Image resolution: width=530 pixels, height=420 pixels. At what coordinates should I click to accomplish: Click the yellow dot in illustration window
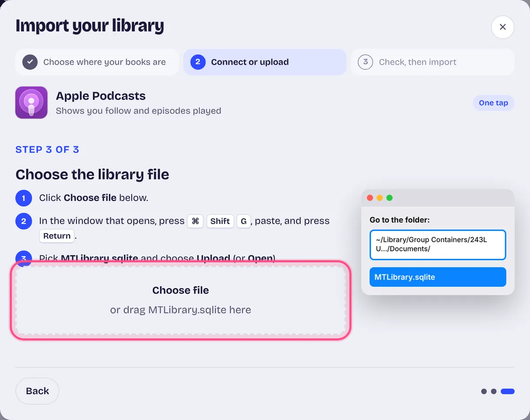point(380,198)
